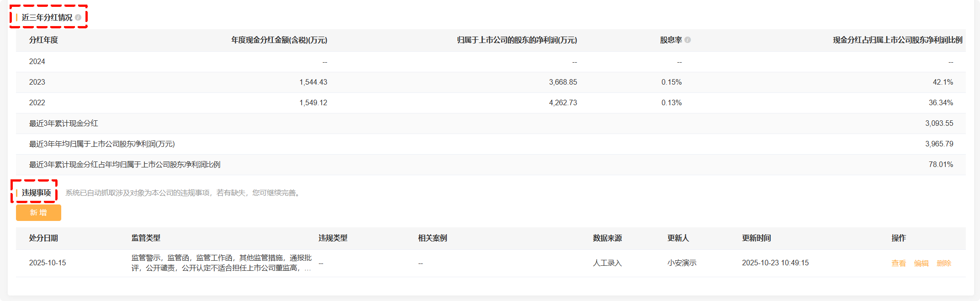The width and height of the screenshot is (980, 301).
Task: Click 年度现金分红金额(含税) column header
Action: pyautogui.click(x=279, y=40)
